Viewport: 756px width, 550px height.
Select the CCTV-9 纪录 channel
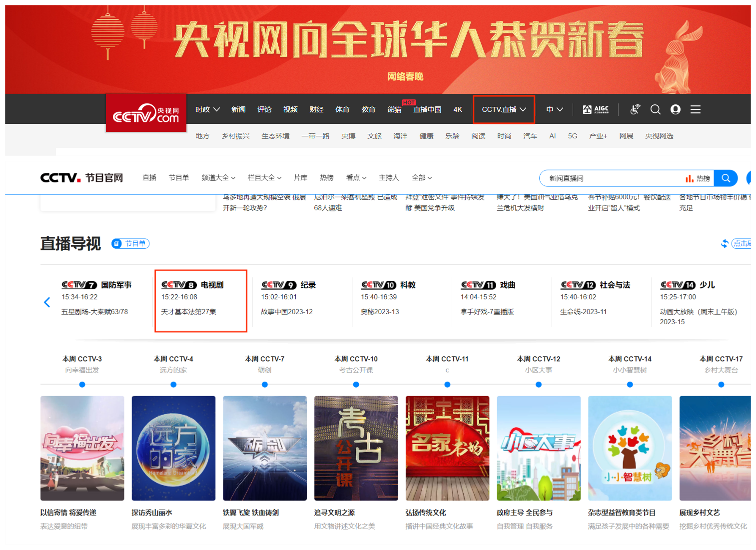(288, 285)
